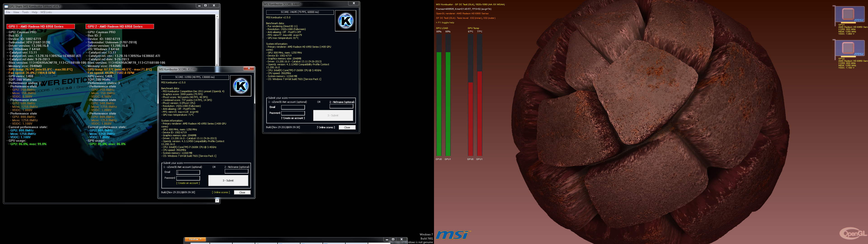Open the Help menu in GPU Shark
This screenshot has width=868, height=244.
[x=35, y=12]
